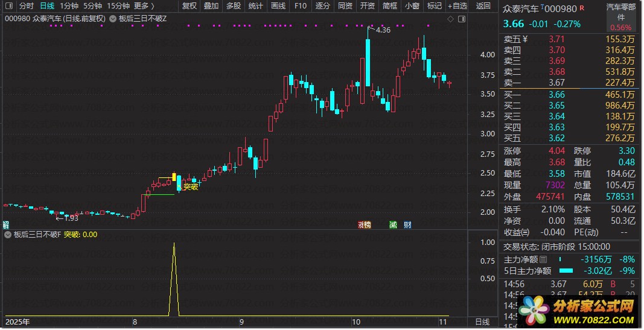Screen dimensions: 644x330
Task: Click the 返回 back button
Action: (483, 6)
